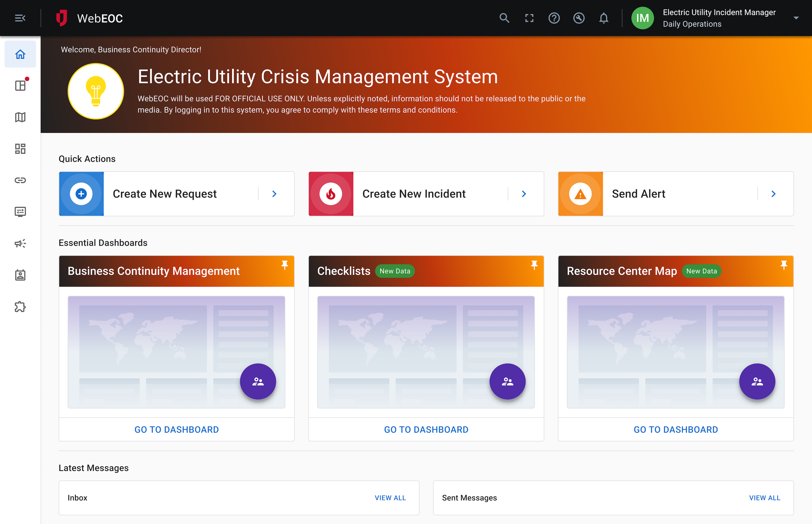Image resolution: width=812 pixels, height=524 pixels.
Task: Unpin Business Continuity Management dashboard
Action: pos(285,265)
